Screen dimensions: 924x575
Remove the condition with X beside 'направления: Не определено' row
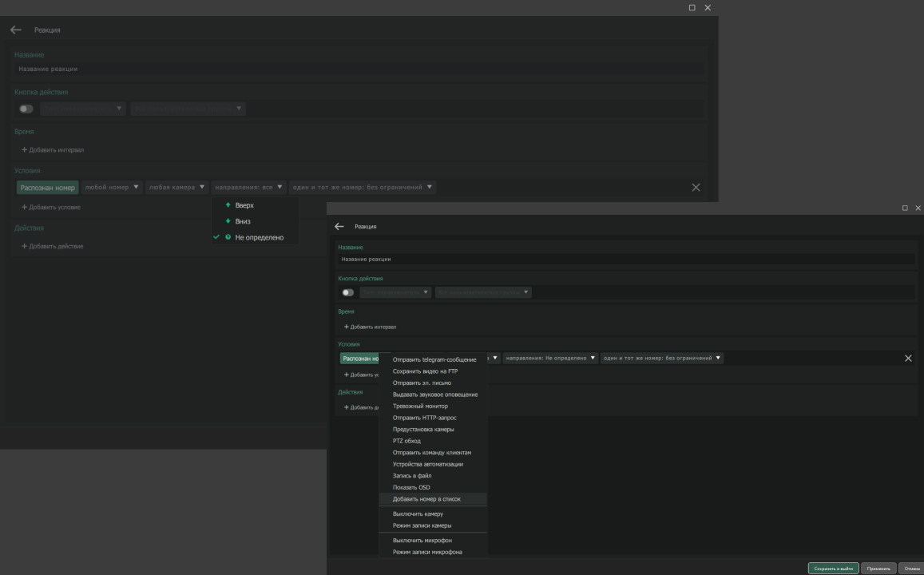point(907,358)
